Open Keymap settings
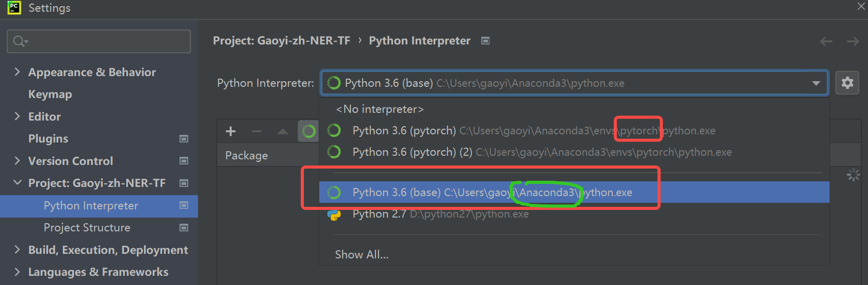868x285 pixels. pos(50,94)
